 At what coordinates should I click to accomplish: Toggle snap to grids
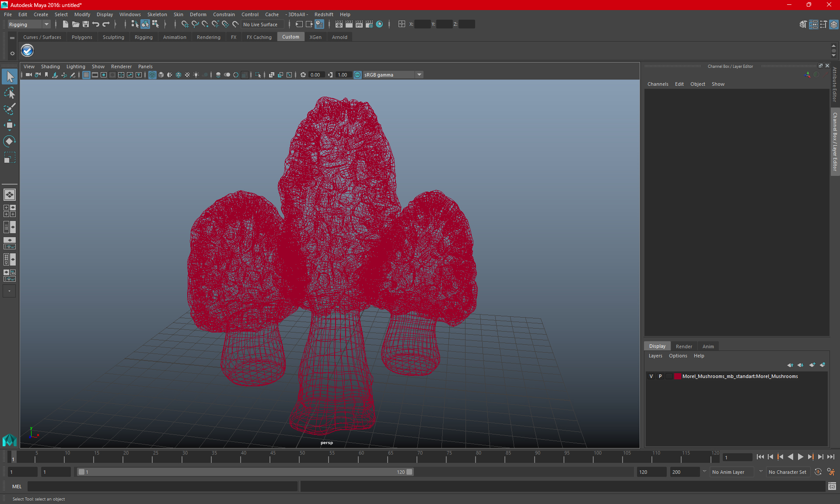[x=185, y=24]
